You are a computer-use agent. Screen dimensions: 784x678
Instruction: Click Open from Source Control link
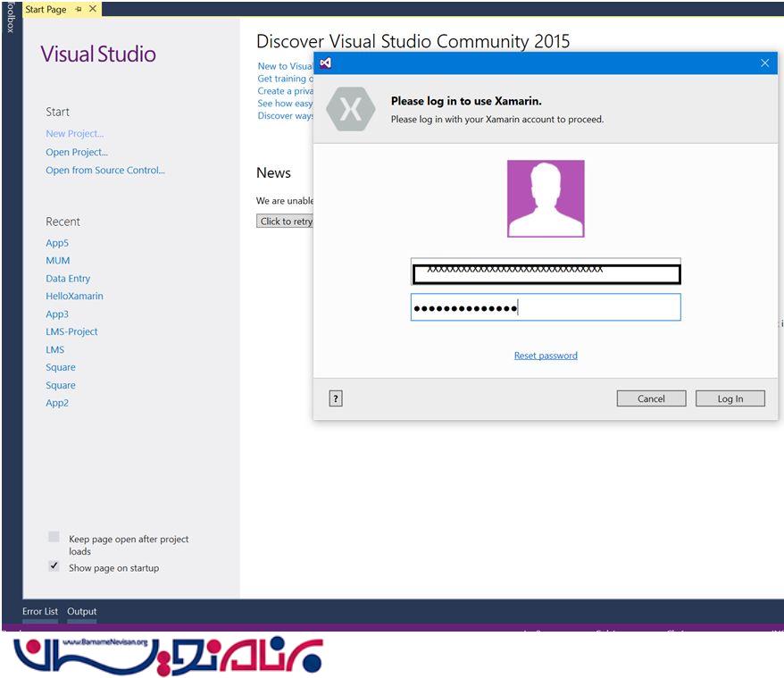[x=105, y=171]
